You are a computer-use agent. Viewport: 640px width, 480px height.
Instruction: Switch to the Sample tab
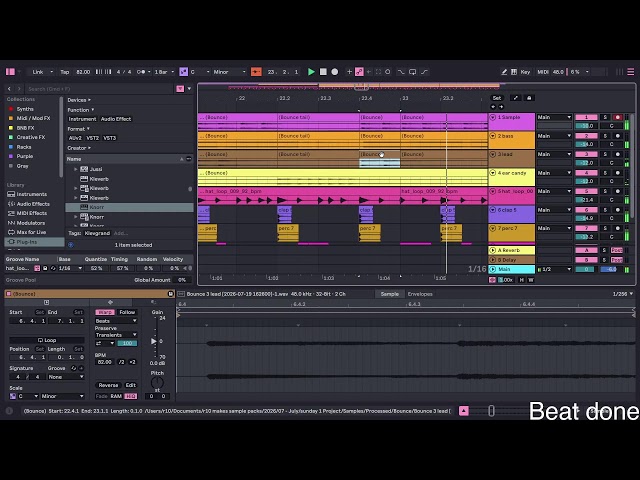point(389,294)
